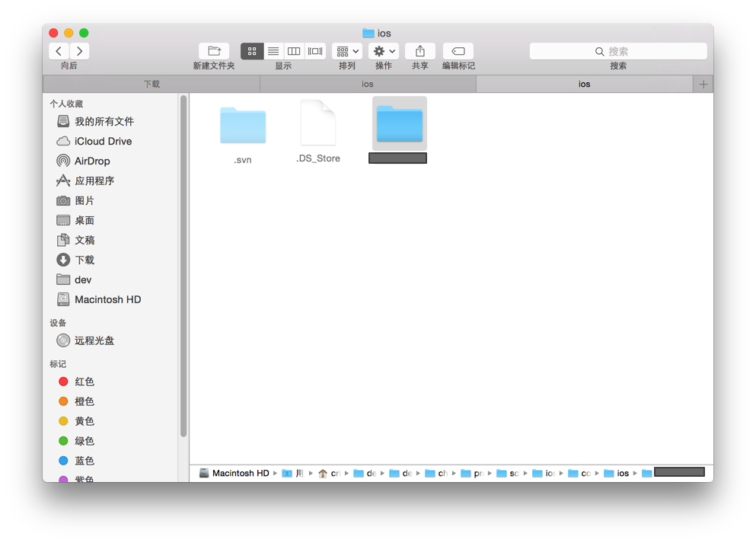Open 图片 (Pictures) in the sidebar
The image size is (756, 543).
pos(75,200)
